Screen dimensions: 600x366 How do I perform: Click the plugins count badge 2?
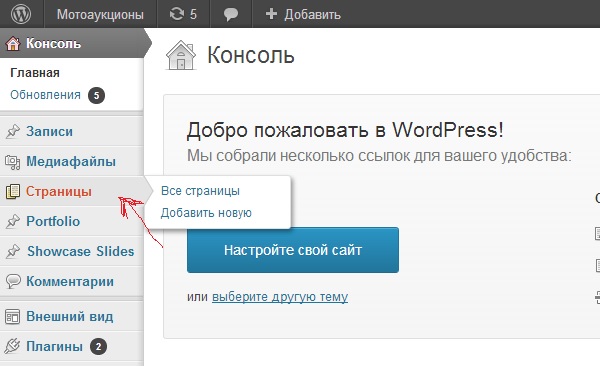tap(98, 346)
